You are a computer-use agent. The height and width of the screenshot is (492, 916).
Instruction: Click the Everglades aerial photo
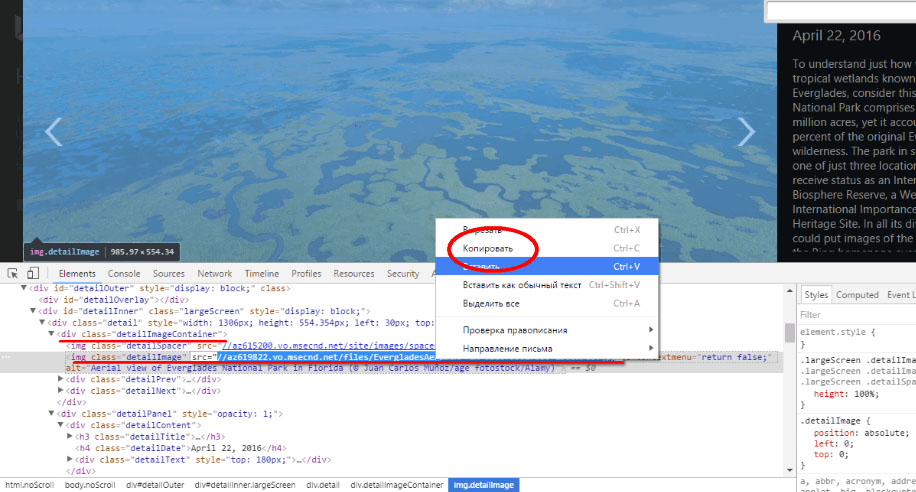point(400,131)
